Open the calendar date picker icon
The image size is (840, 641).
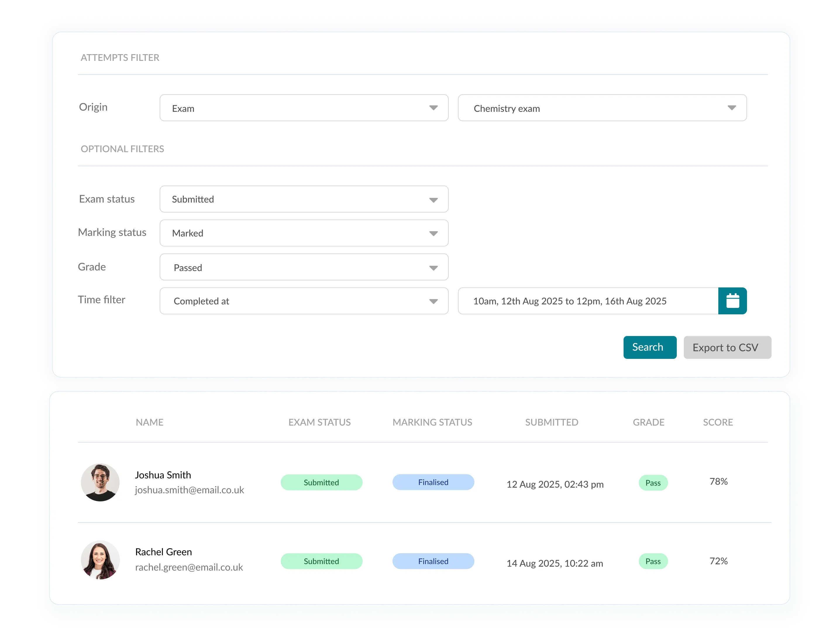732,301
